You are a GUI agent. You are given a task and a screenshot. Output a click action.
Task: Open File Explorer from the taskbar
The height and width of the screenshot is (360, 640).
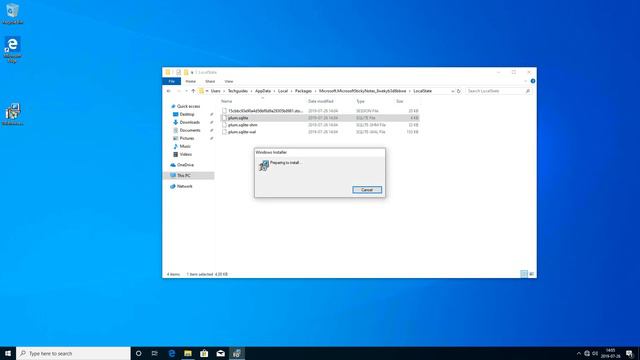coord(188,353)
